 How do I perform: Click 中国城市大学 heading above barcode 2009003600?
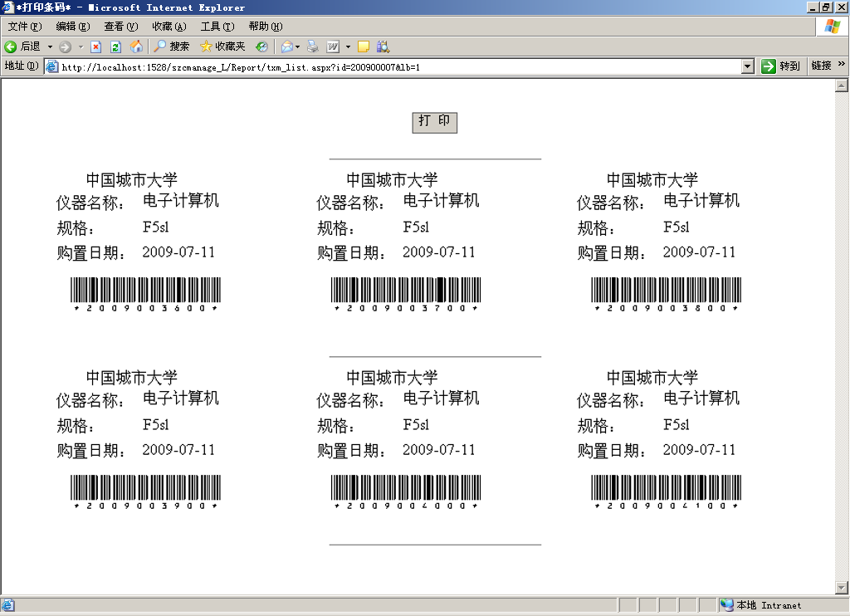click(132, 180)
